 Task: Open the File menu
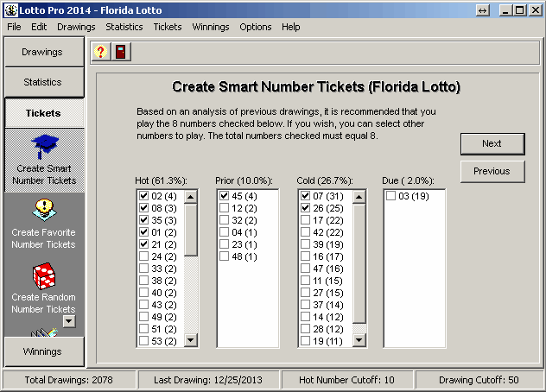(14, 27)
